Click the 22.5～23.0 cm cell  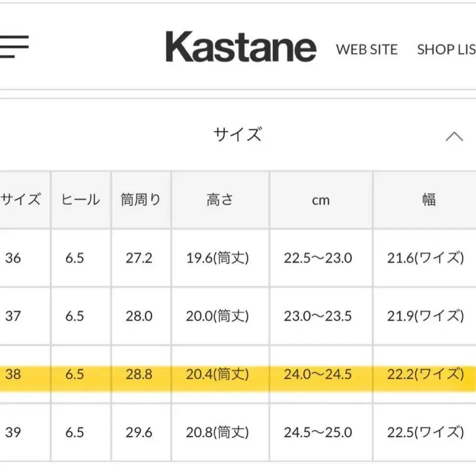(x=317, y=258)
